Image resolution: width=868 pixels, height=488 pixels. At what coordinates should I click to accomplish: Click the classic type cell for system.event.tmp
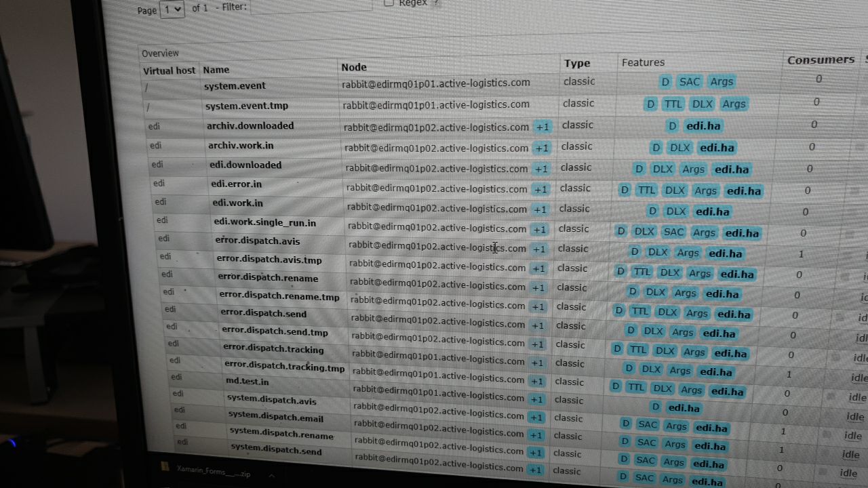pyautogui.click(x=578, y=103)
